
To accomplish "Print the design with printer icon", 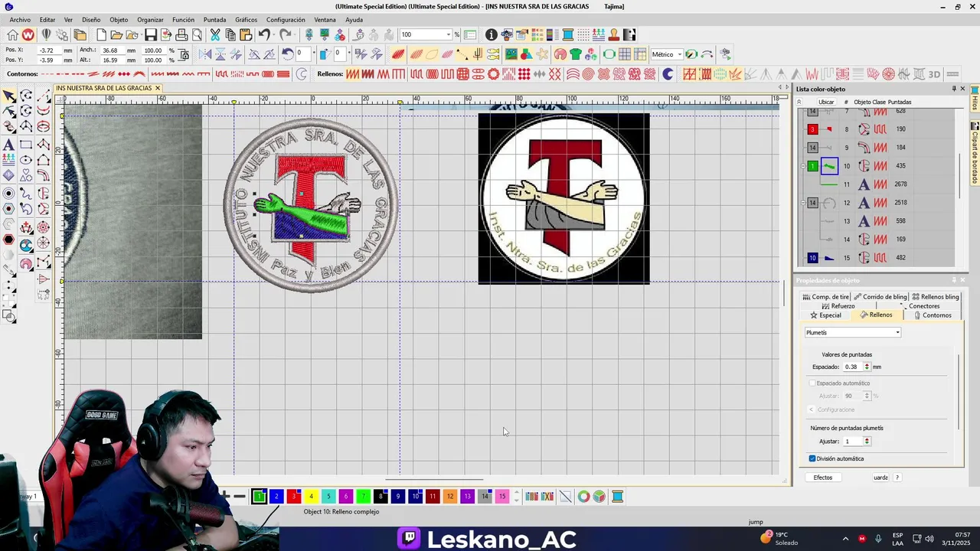I will tap(181, 34).
